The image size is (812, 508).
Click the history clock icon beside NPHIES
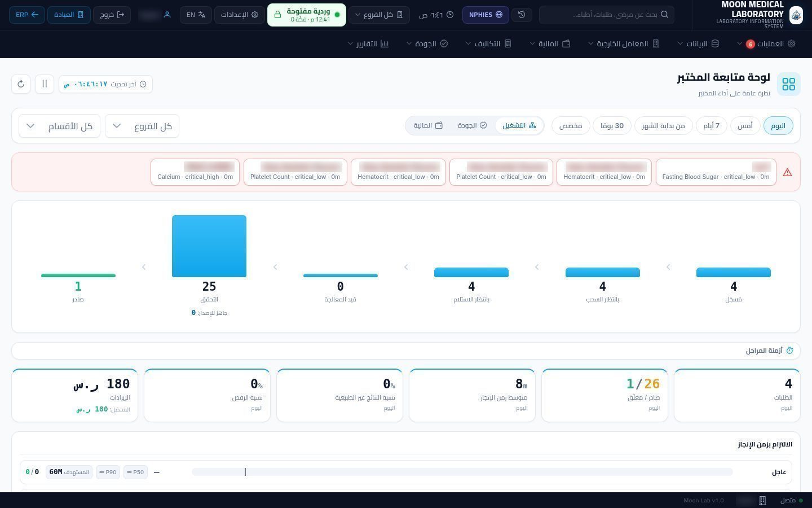(522, 15)
